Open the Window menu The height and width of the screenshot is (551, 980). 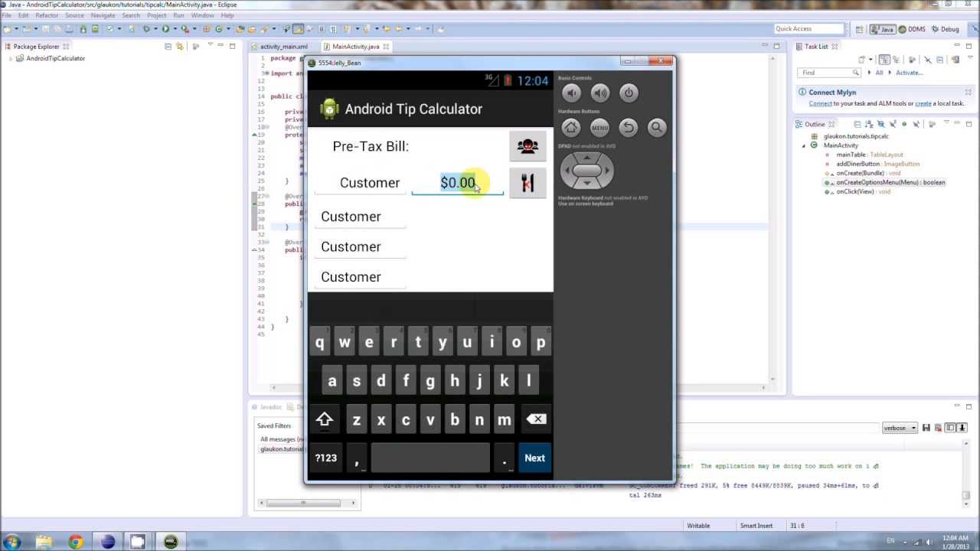point(202,15)
